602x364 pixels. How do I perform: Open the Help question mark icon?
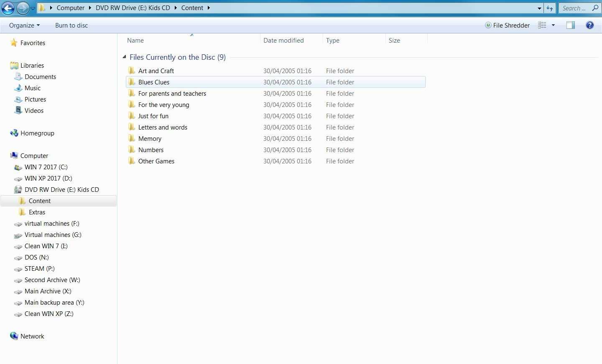point(589,25)
